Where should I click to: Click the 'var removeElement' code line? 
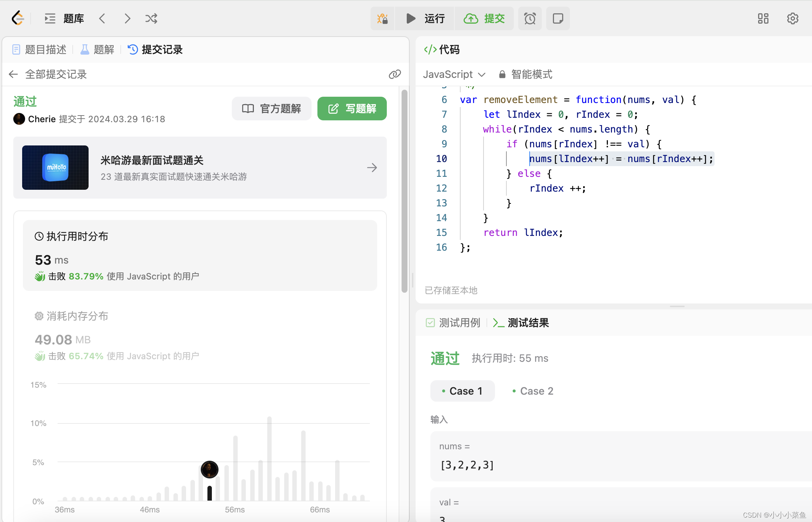pos(578,100)
